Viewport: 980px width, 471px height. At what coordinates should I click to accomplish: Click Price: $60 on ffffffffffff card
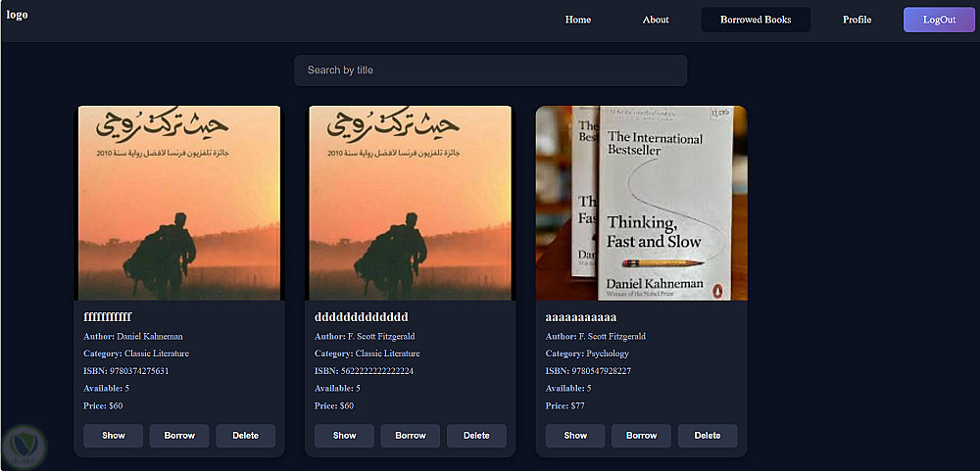[x=103, y=406]
